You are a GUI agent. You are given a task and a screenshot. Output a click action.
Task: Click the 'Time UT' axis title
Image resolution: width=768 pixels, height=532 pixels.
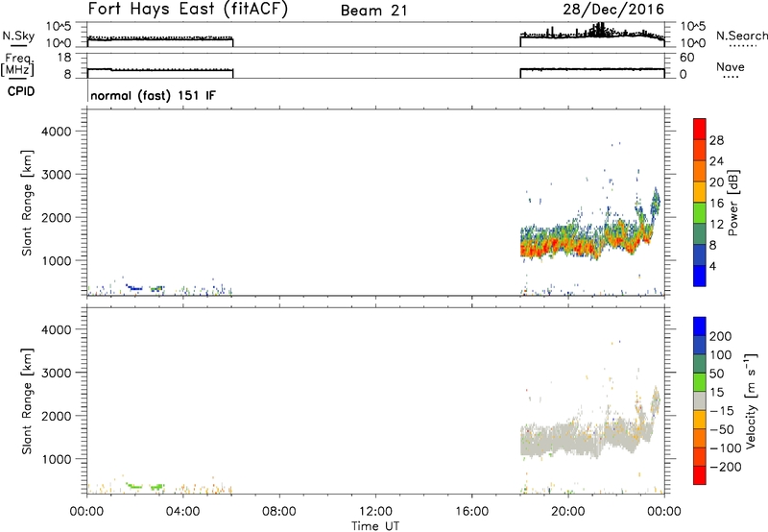tap(375, 526)
